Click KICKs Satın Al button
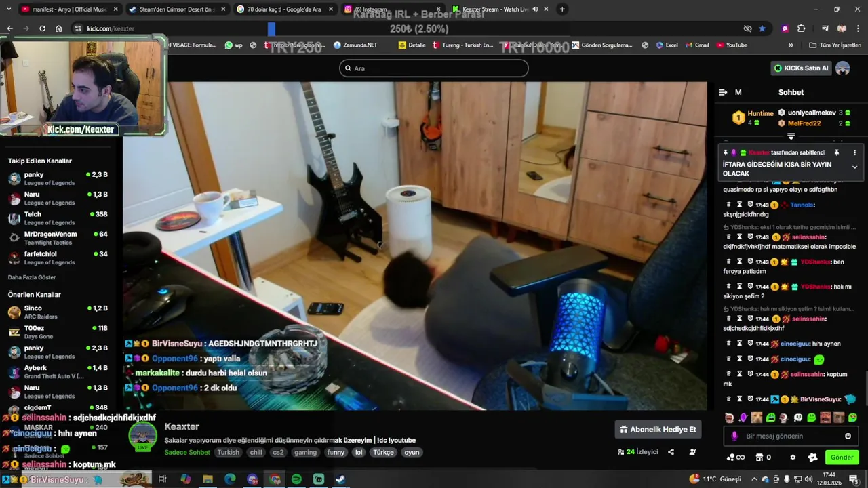Screen dimensions: 868x488 [x=802, y=68]
